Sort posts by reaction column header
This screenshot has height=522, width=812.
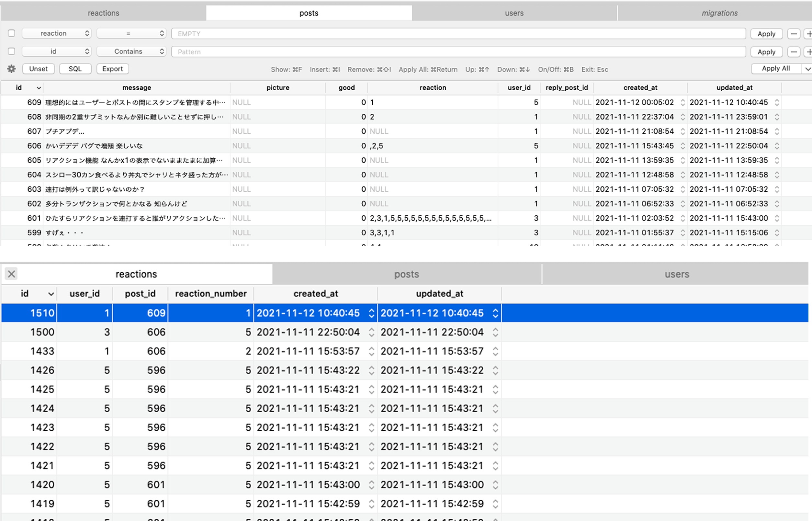pos(433,88)
